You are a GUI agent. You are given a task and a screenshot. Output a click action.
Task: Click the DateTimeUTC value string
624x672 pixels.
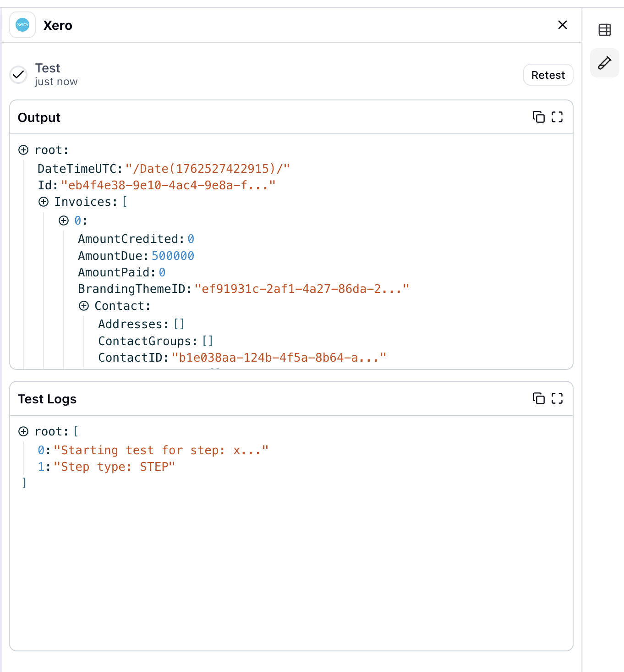[208, 169]
